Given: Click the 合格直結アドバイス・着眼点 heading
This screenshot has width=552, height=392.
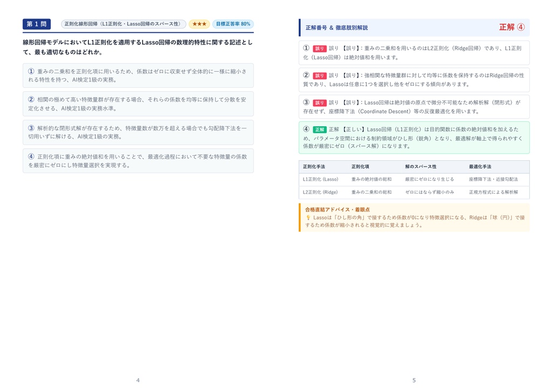Looking at the screenshot, I should (x=337, y=209).
